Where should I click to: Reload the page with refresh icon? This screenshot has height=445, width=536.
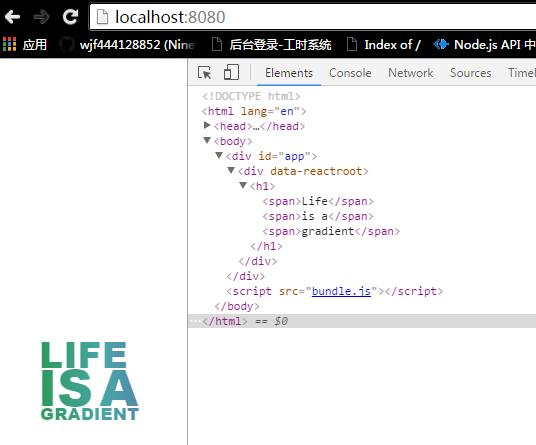click(70, 17)
